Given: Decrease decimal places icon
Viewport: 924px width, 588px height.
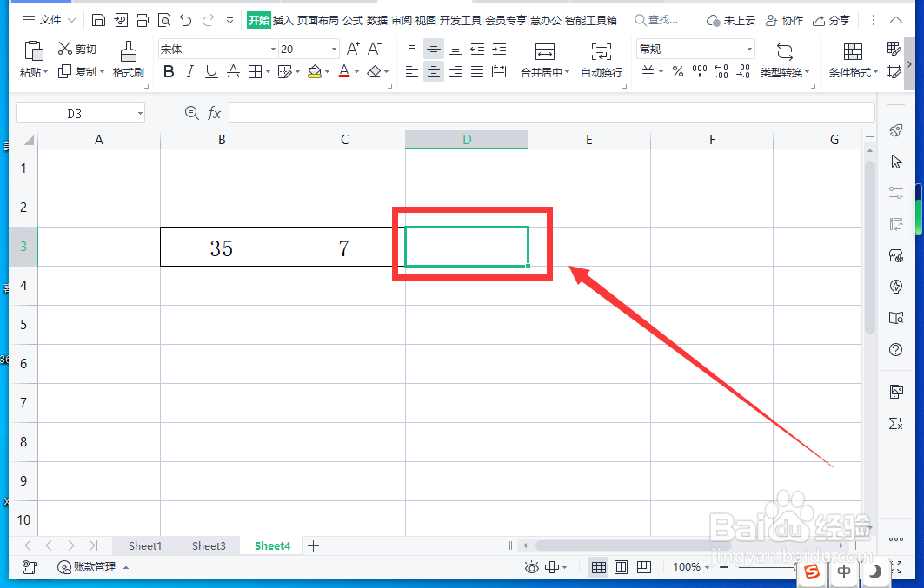Looking at the screenshot, I should point(743,72).
